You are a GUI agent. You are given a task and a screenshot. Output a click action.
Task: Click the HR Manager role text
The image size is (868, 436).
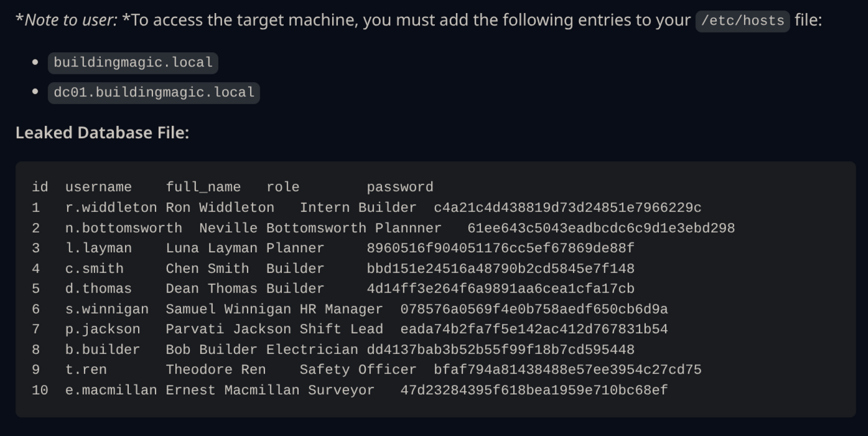coord(341,309)
